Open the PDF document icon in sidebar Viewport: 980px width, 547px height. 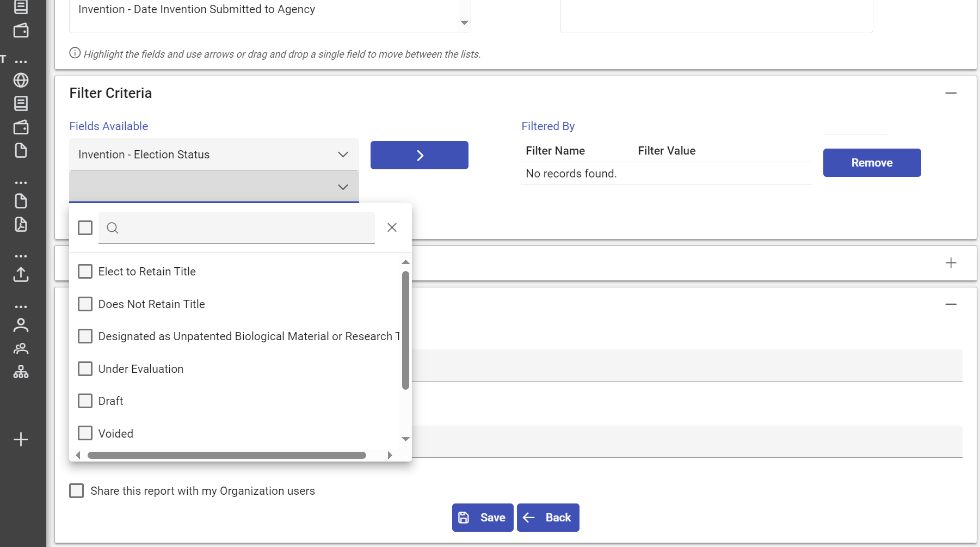21,225
